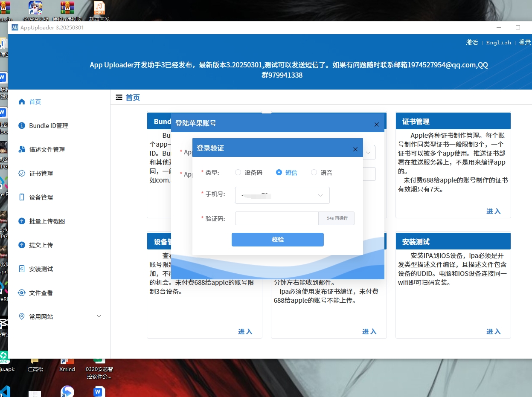Select the 设备码 verification type
This screenshot has width=532, height=397.
point(249,173)
